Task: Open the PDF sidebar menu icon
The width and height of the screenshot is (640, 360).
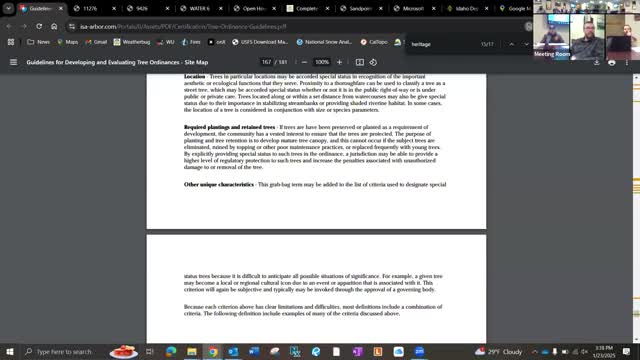Action: 13,62
